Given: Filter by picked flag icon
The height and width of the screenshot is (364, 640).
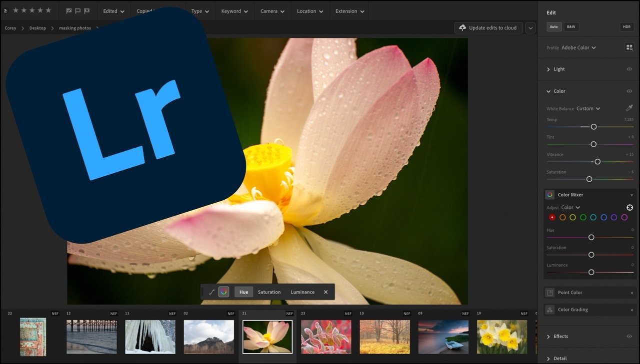Looking at the screenshot, I should pos(69,10).
